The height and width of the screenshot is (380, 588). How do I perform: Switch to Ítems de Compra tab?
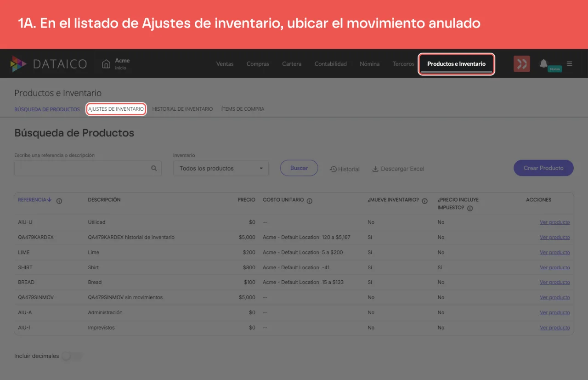click(243, 109)
